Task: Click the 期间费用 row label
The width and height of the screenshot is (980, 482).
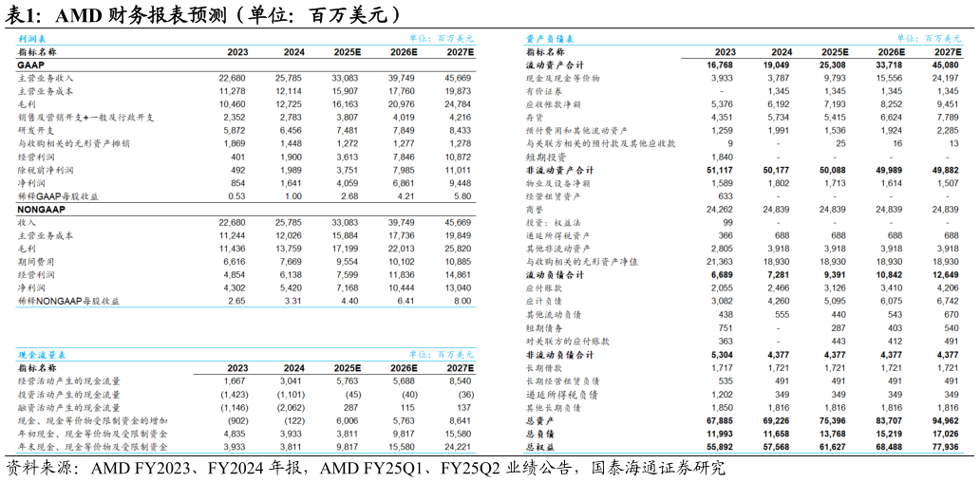Action: pos(39,261)
